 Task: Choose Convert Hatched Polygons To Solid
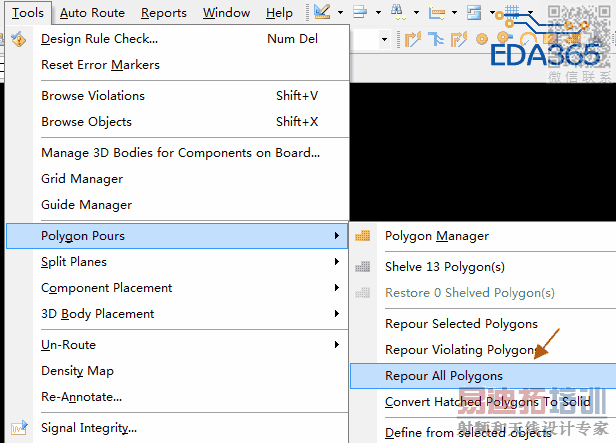(x=483, y=401)
